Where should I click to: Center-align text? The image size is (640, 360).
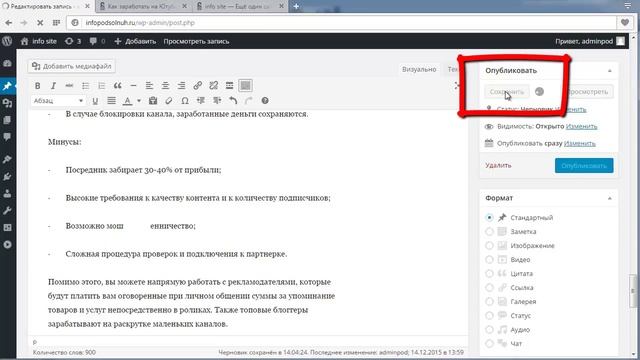pos(165,86)
